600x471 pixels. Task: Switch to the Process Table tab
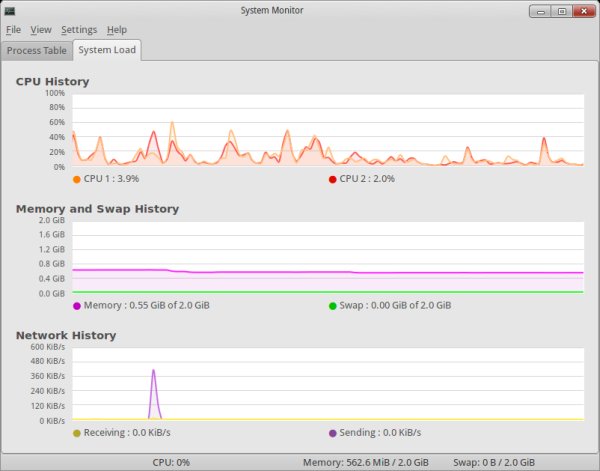pyautogui.click(x=37, y=51)
